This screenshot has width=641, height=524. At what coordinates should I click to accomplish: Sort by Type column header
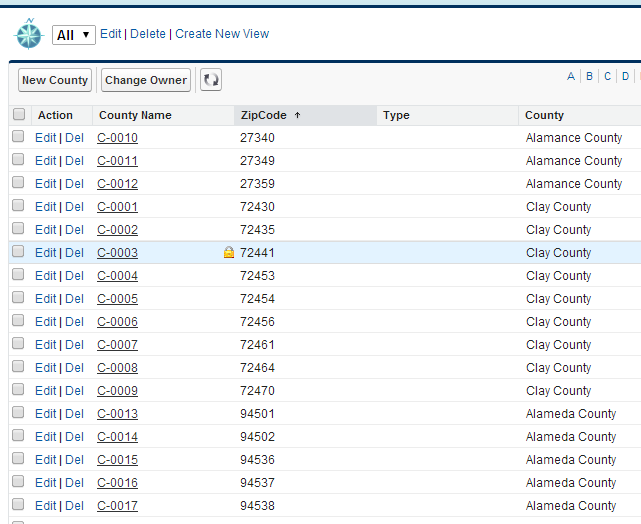pyautogui.click(x=397, y=115)
